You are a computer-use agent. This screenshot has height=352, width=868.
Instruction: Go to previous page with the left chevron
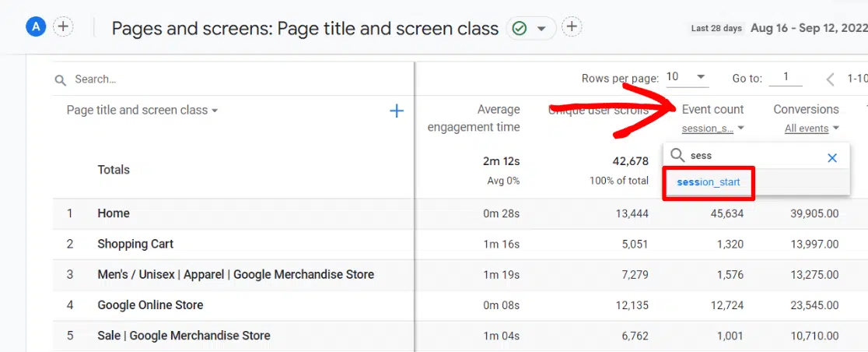pyautogui.click(x=830, y=79)
